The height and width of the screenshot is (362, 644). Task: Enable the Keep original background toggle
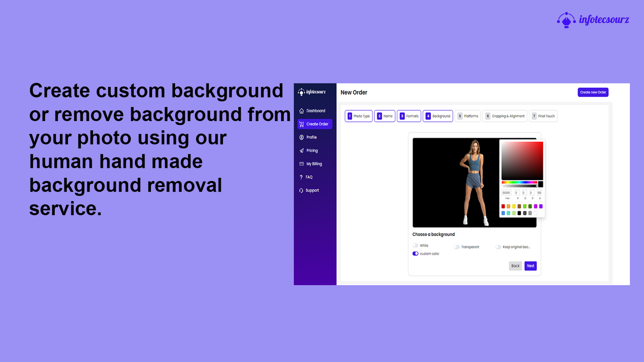[x=498, y=247]
